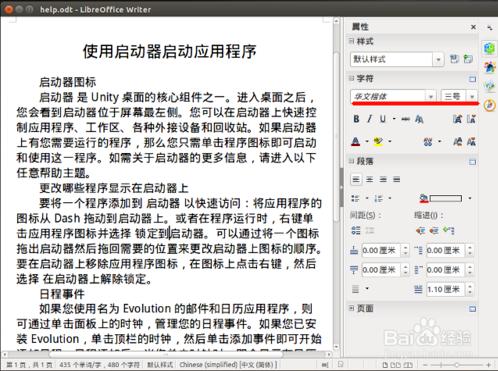Open the Styles and Formatting sidebar tab
Image resolution: width=498 pixels, height=371 pixels.
(489, 67)
